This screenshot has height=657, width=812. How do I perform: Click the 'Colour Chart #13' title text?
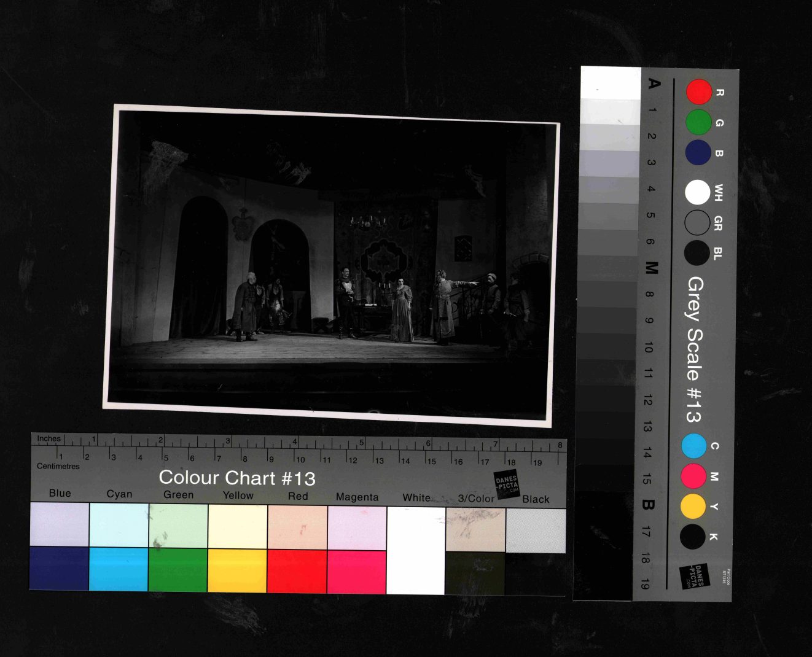(237, 478)
